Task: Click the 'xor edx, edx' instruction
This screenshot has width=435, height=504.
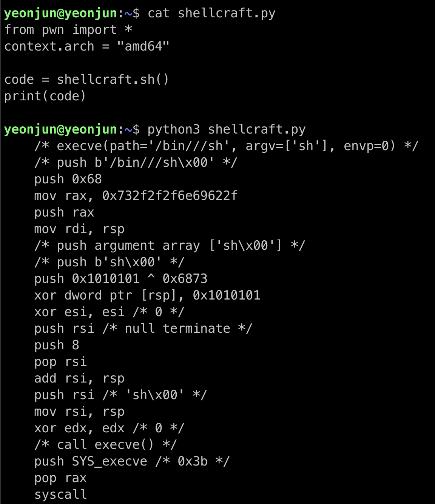Action: click(x=79, y=428)
